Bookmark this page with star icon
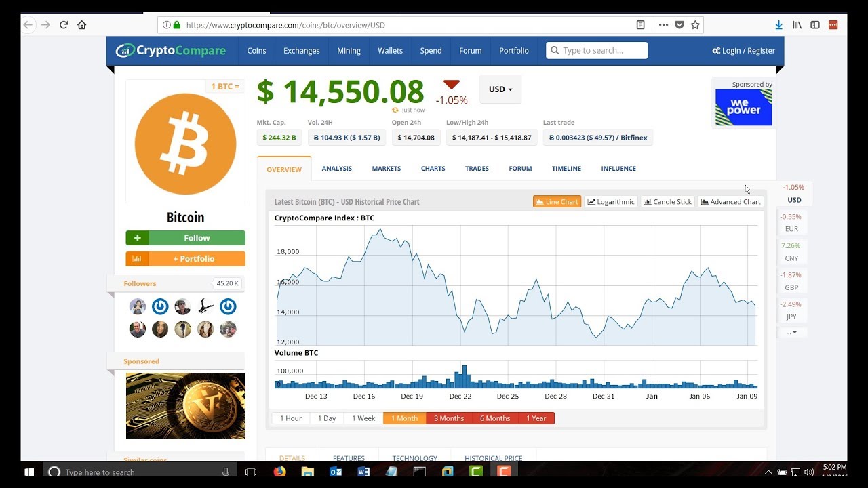The height and width of the screenshot is (488, 868). [695, 25]
